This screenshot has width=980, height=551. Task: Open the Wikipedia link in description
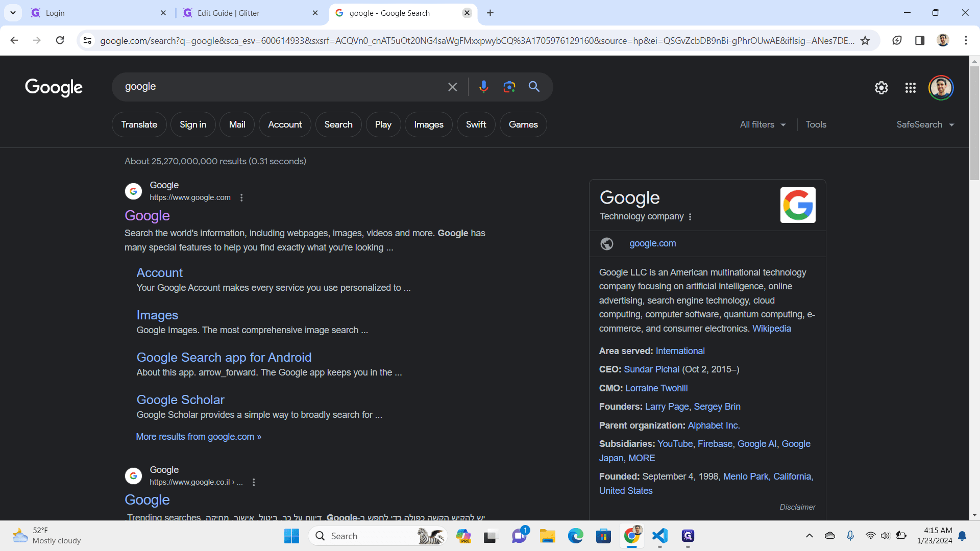pos(771,329)
